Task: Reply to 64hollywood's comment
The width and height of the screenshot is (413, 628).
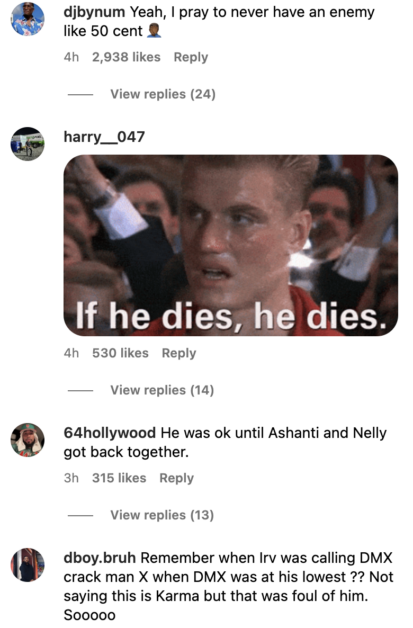Action: tap(176, 478)
